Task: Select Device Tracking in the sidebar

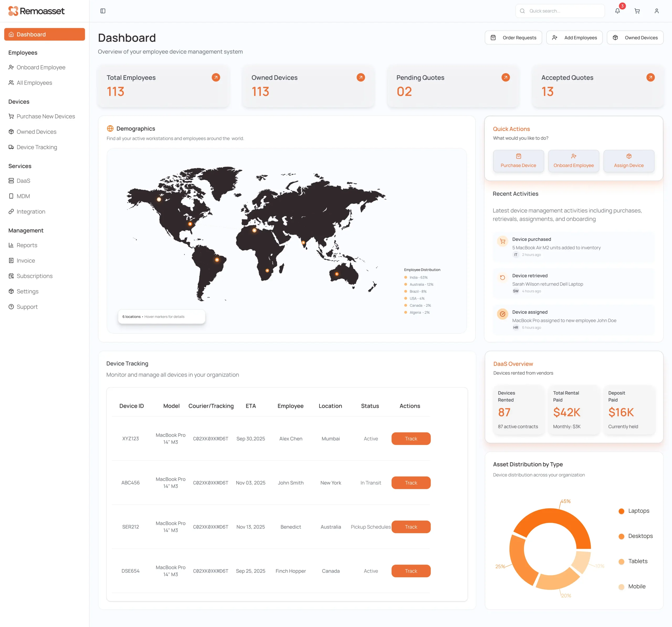Action: [x=36, y=147]
